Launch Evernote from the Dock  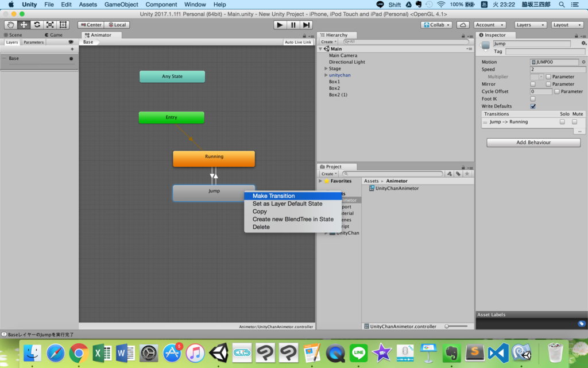(451, 353)
